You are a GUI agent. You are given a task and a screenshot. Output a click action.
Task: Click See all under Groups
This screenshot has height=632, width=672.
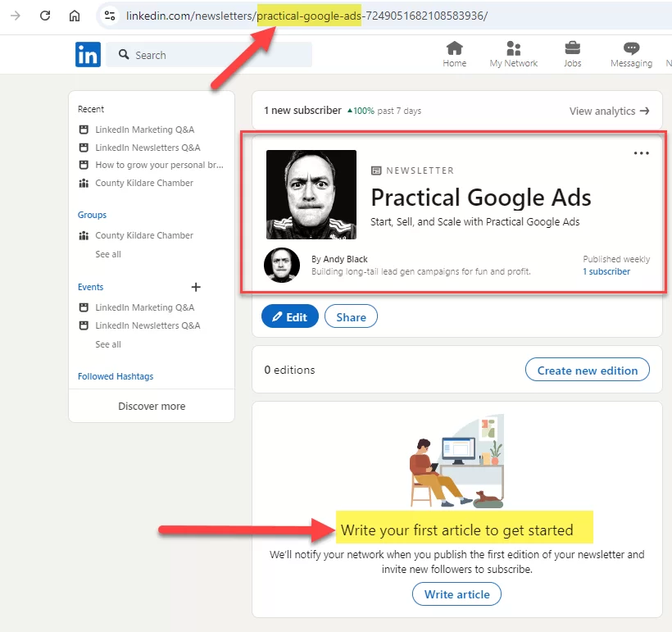108,254
